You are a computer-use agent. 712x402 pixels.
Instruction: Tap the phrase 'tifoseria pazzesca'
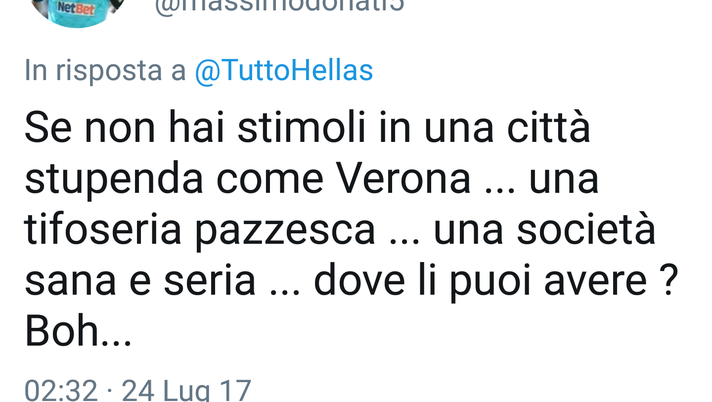point(200,231)
